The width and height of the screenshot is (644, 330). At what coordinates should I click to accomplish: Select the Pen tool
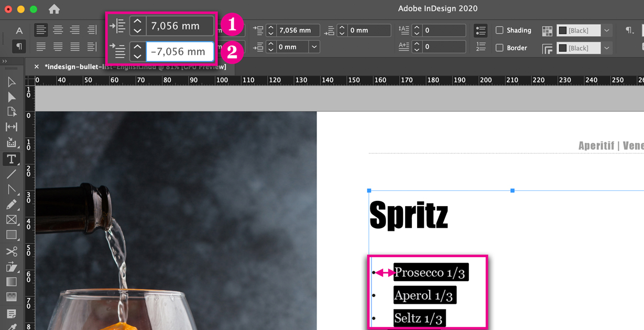pos(12,189)
